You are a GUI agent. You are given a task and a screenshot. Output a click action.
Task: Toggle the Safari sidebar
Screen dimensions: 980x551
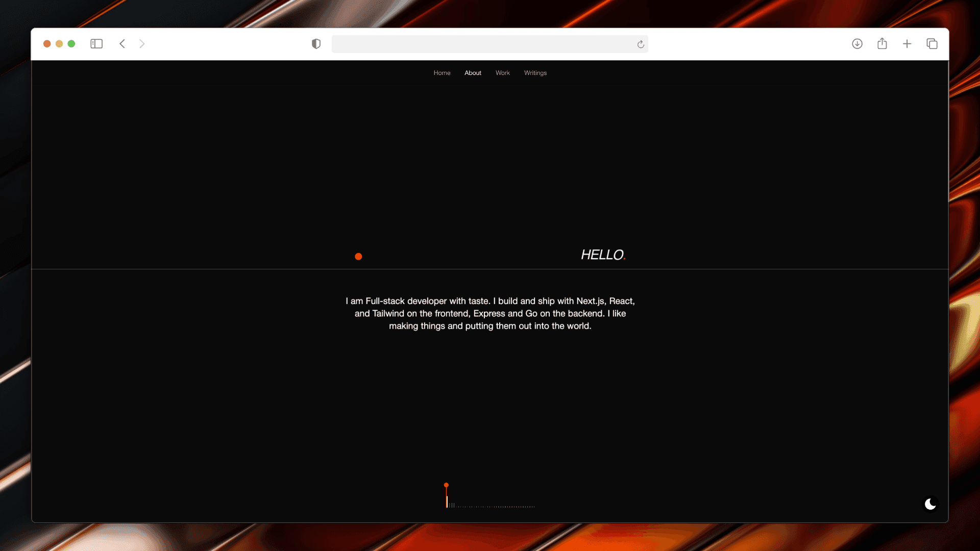pos(96,44)
